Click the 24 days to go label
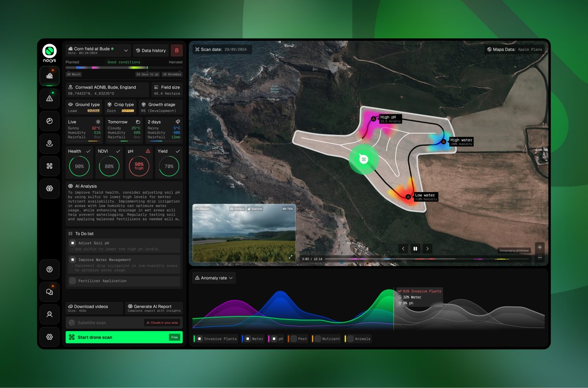588x388 pixels. pos(147,74)
